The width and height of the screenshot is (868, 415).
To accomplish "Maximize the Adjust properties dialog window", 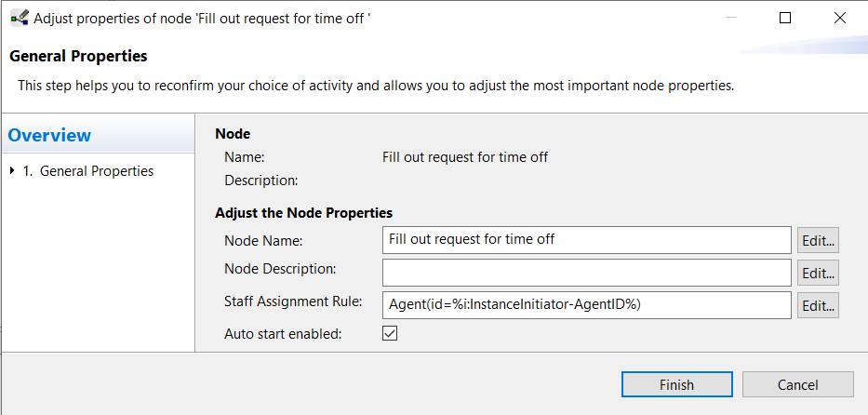I will (785, 18).
